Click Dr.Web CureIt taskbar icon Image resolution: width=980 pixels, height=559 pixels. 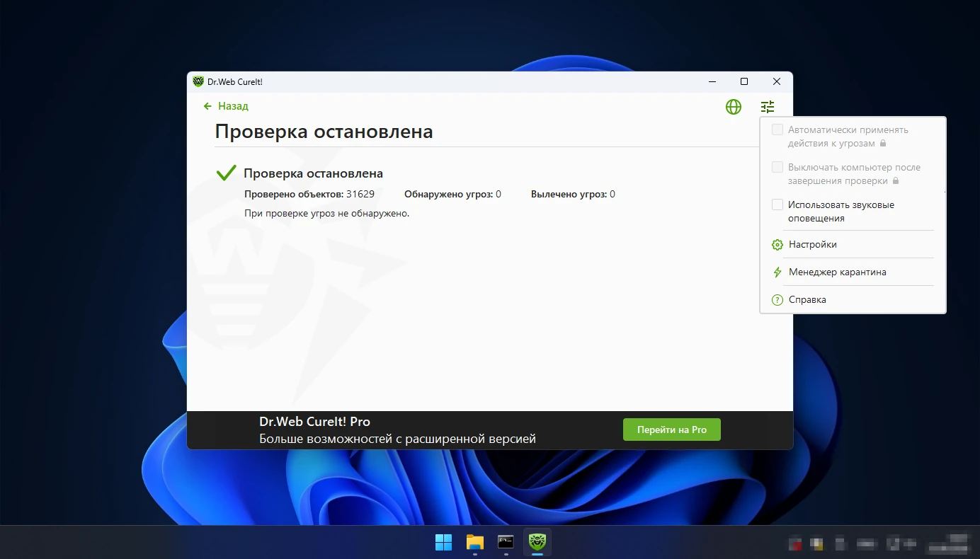537,543
